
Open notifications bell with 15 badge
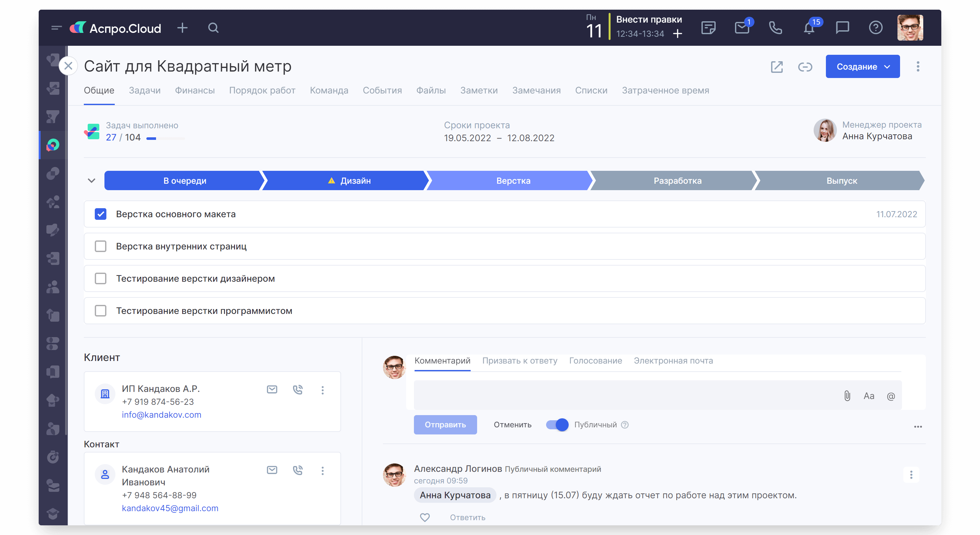tap(809, 28)
